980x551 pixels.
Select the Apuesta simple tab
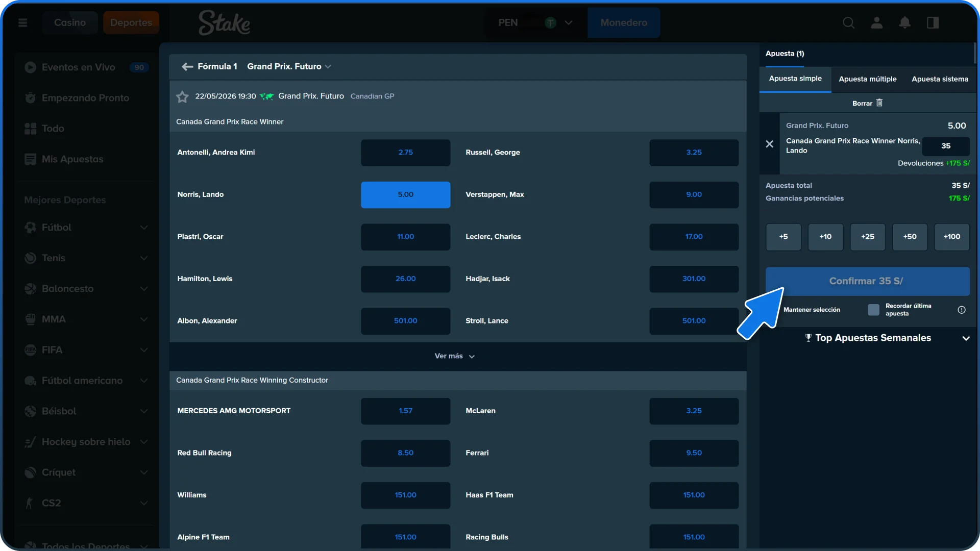pos(795,79)
